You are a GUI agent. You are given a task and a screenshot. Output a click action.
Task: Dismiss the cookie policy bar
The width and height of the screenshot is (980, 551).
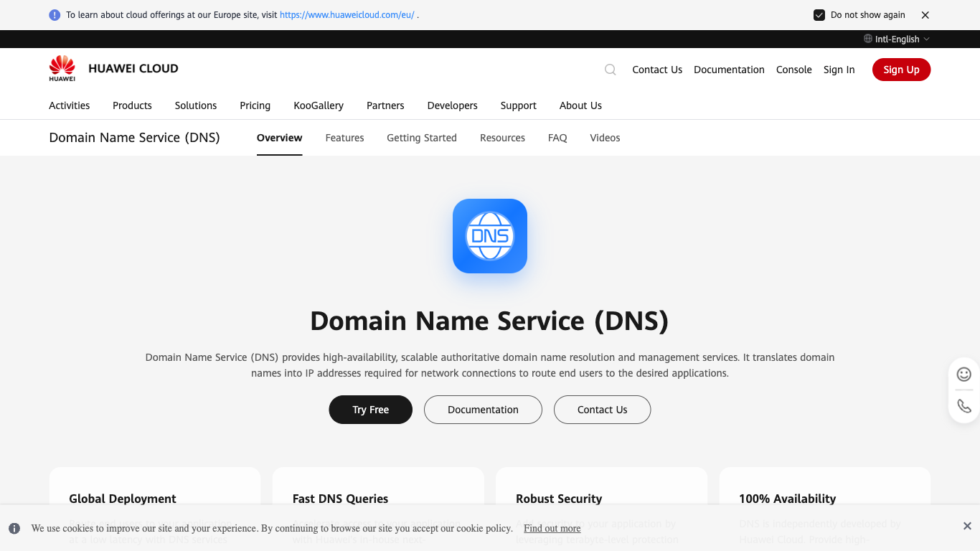(967, 526)
